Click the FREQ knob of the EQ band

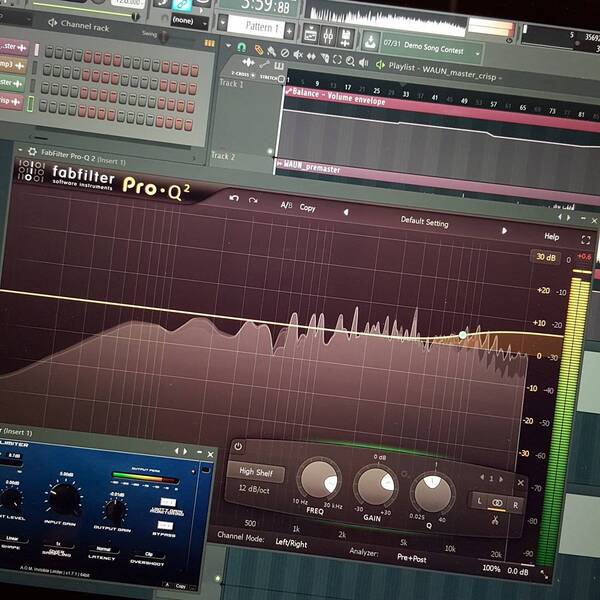pos(319,479)
